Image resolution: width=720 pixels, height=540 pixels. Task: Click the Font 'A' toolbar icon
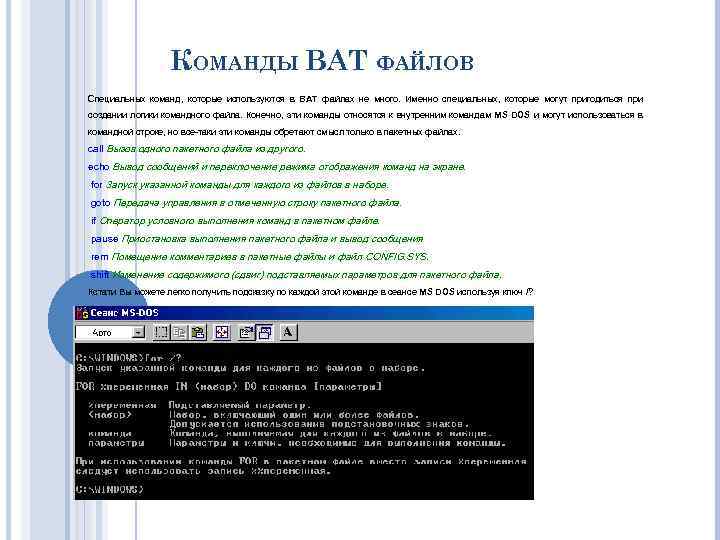288,332
